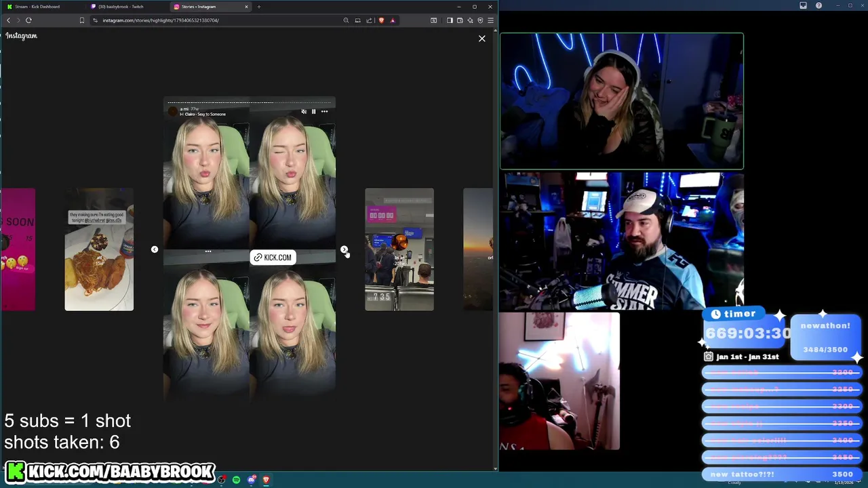Open the pink SOON story thumbnail
The height and width of the screenshot is (488, 868).
coord(18,249)
